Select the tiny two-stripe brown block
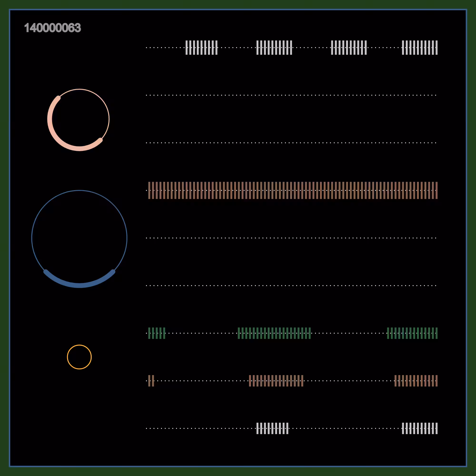This screenshot has height=476, width=476. coord(151,381)
